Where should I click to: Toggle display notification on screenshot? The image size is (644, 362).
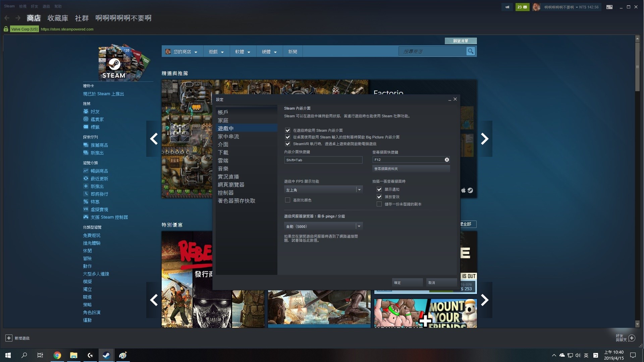tap(379, 189)
